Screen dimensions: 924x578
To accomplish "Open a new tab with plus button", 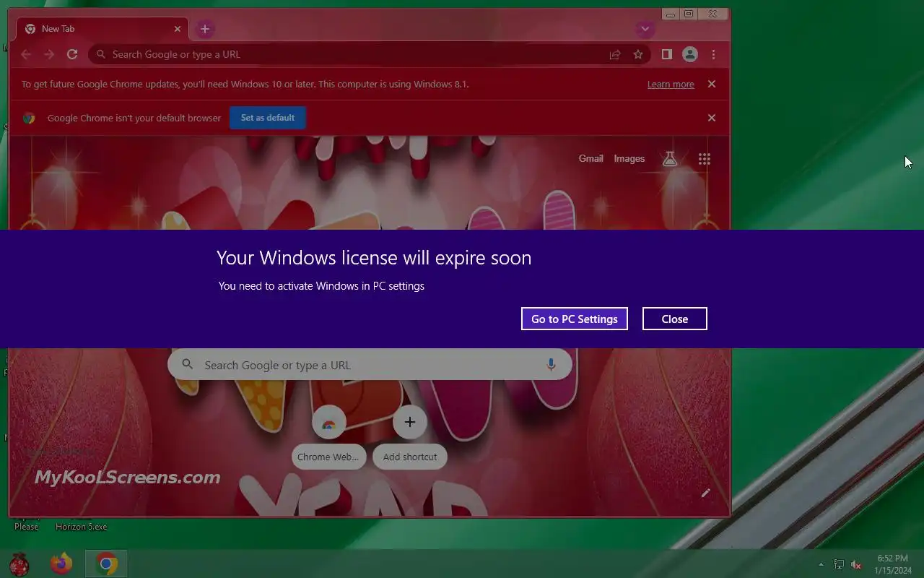I will 205,29.
